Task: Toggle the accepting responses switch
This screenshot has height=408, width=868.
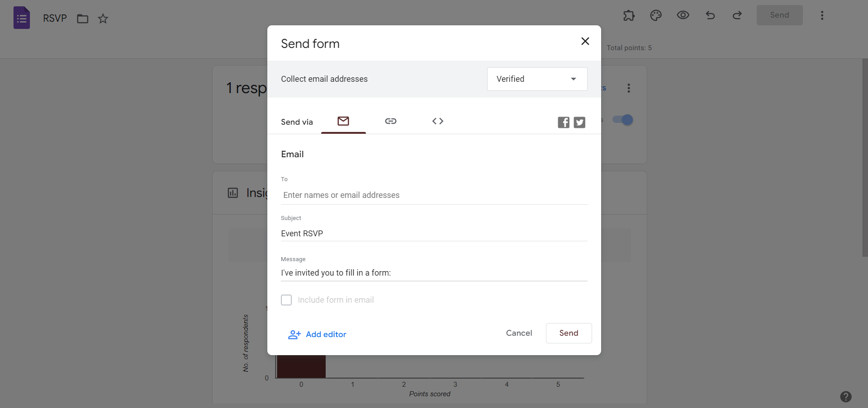Action: [x=622, y=120]
